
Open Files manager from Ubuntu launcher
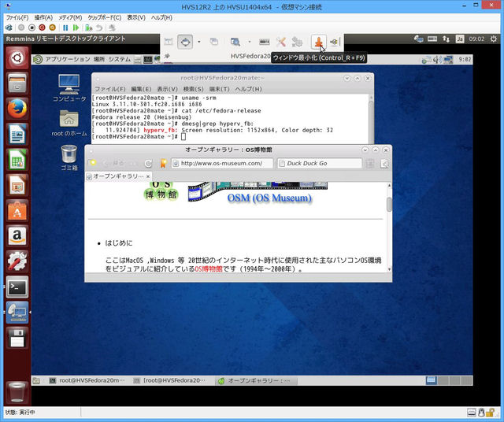point(17,83)
